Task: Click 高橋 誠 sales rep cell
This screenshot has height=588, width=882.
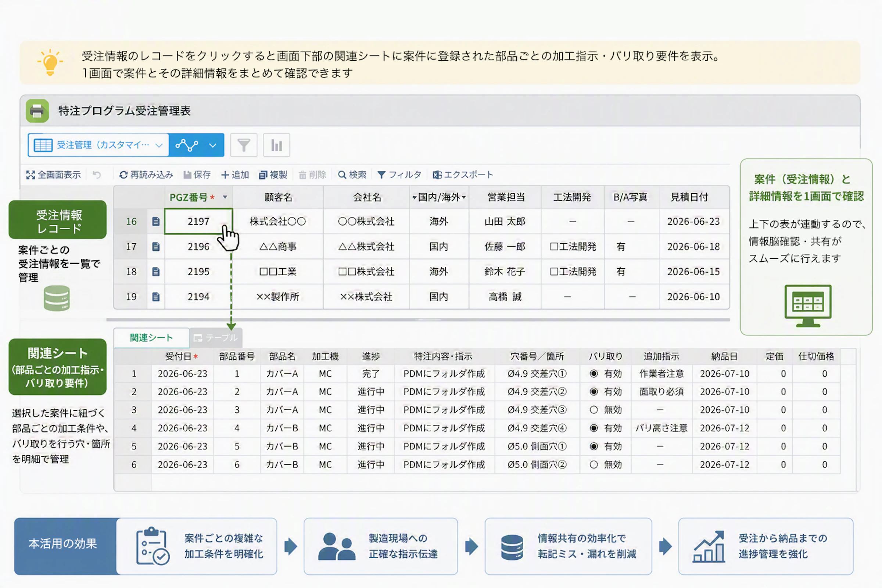Action: coord(505,297)
